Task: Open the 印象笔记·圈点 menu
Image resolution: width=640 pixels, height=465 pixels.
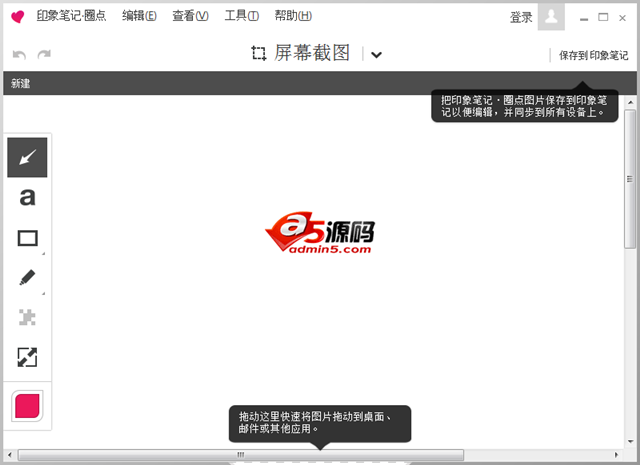Action: (71, 16)
